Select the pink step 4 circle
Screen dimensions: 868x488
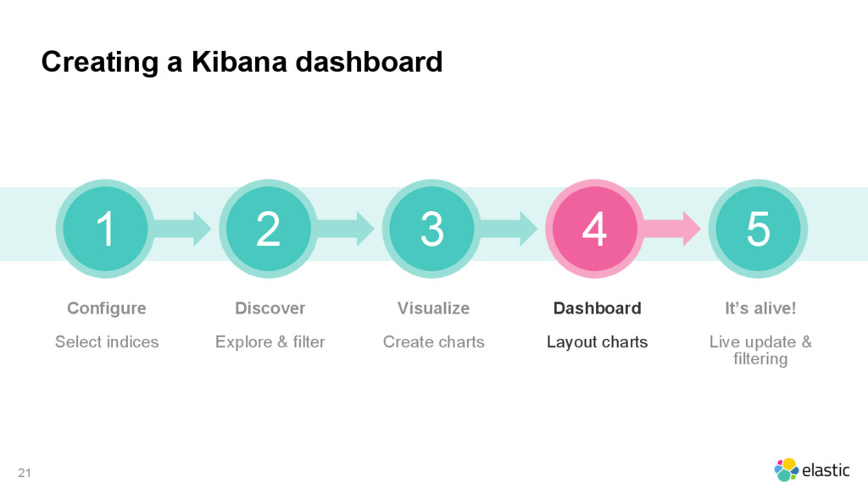click(x=595, y=229)
